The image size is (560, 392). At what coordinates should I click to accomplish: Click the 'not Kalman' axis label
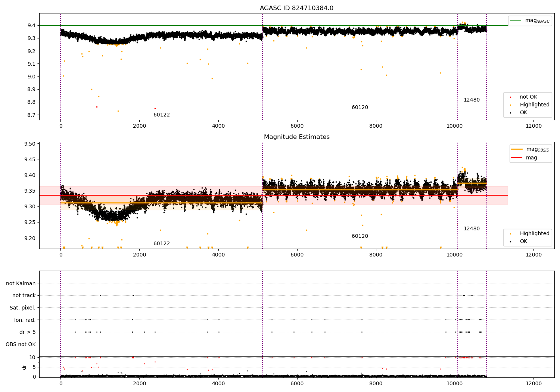tap(21, 284)
